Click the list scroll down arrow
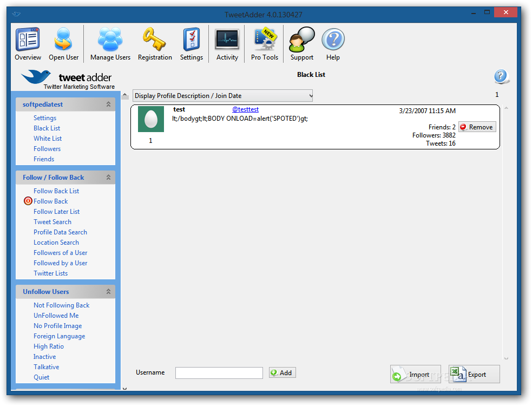 click(506, 358)
